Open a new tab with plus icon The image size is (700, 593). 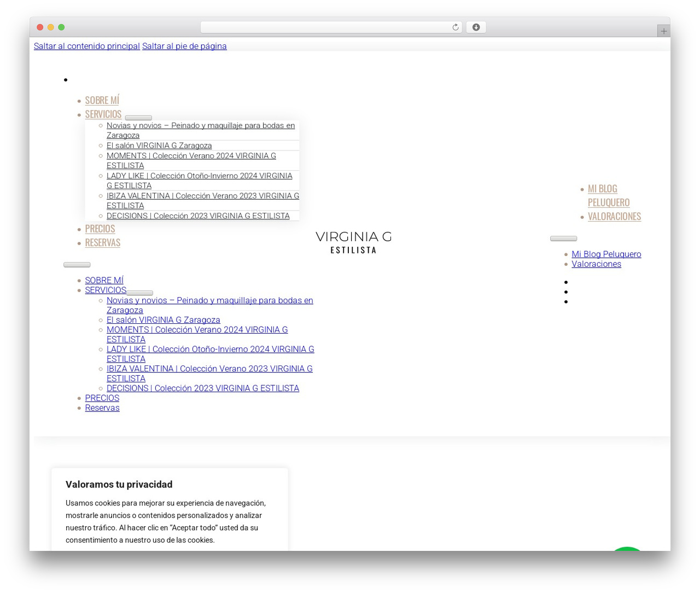coord(663,31)
